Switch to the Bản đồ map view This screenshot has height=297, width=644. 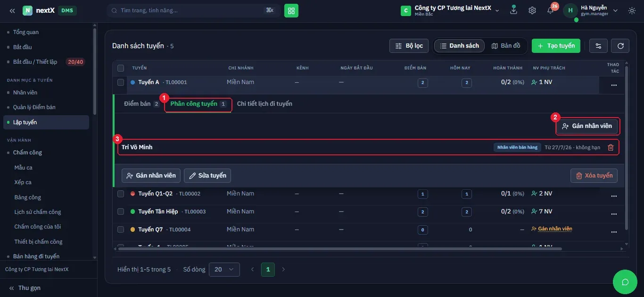(x=506, y=46)
